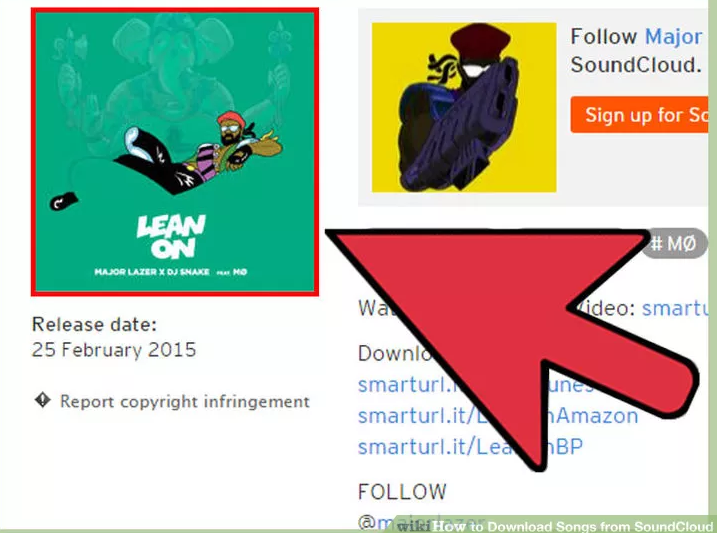This screenshot has width=717, height=533.
Task: Open the smarturl iTunes download link
Action: pyautogui.click(x=476, y=385)
